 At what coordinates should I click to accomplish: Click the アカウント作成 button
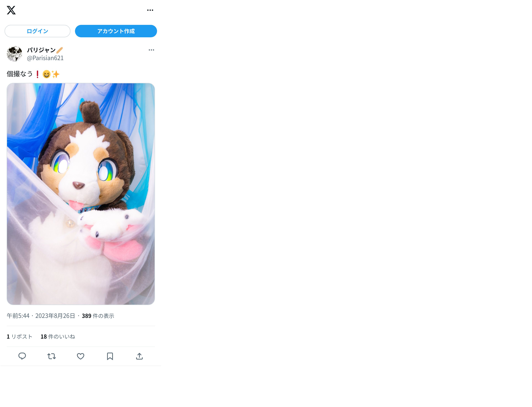pyautogui.click(x=116, y=31)
